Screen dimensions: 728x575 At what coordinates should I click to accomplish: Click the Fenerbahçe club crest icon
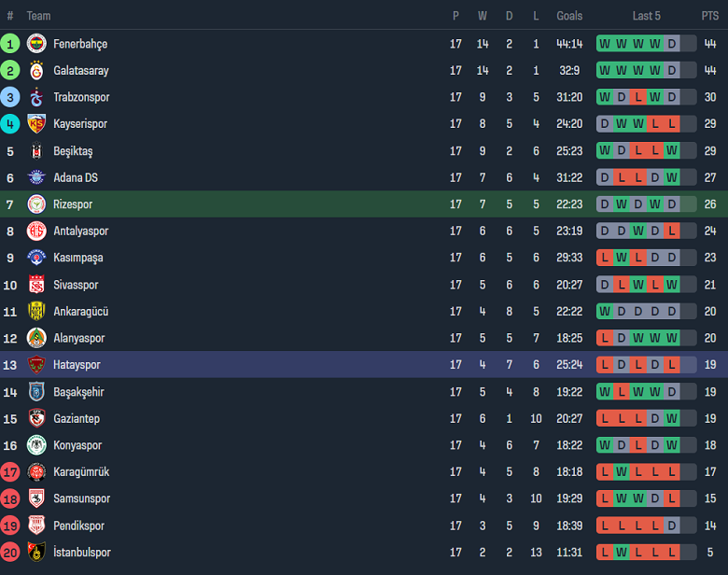coord(36,44)
